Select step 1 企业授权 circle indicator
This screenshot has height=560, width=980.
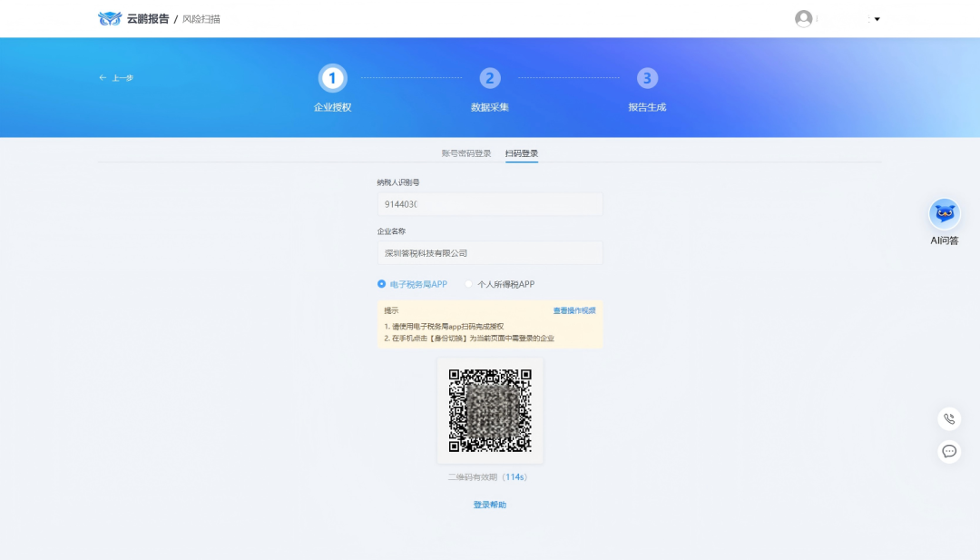[x=332, y=79]
